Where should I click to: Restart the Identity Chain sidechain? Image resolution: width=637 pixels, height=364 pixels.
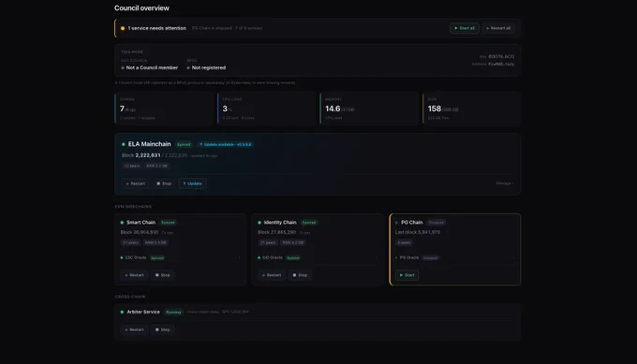point(272,275)
